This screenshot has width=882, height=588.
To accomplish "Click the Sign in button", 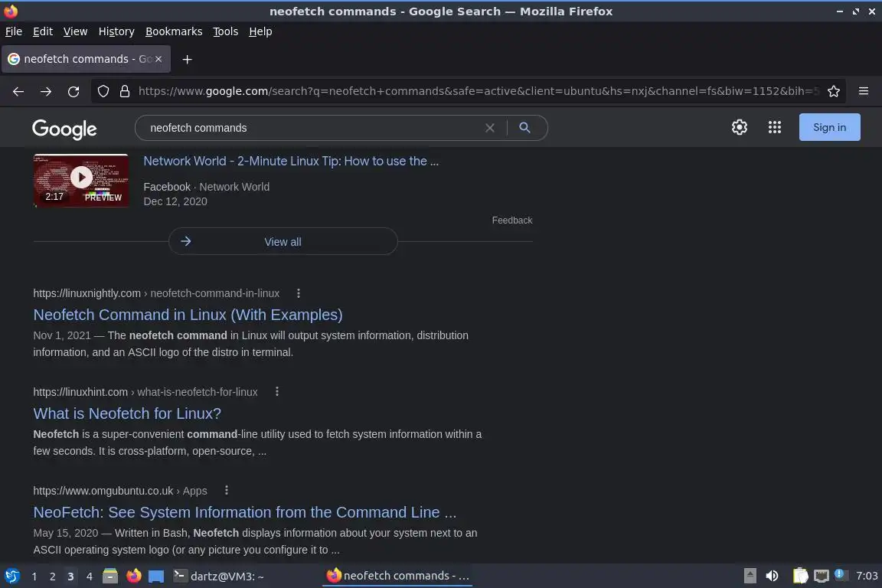I will pos(829,127).
